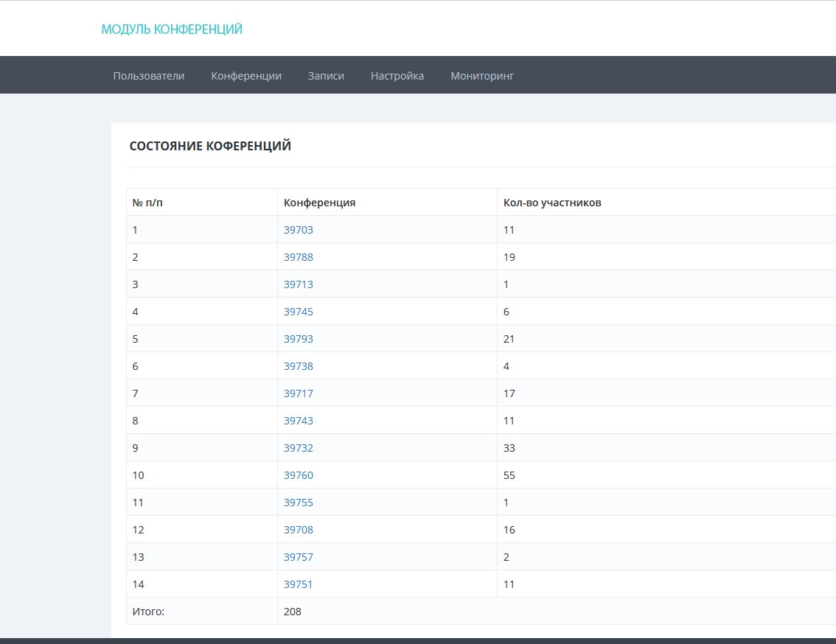Switch to the Мониторинг page

tap(482, 76)
